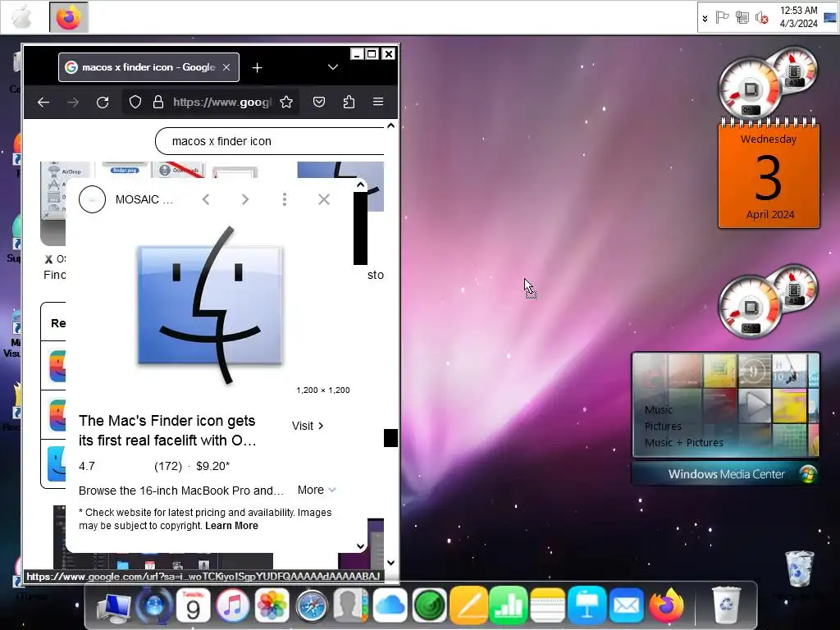The width and height of the screenshot is (840, 630).
Task: Click the Wednesday 3 calendar gadget
Action: (769, 175)
